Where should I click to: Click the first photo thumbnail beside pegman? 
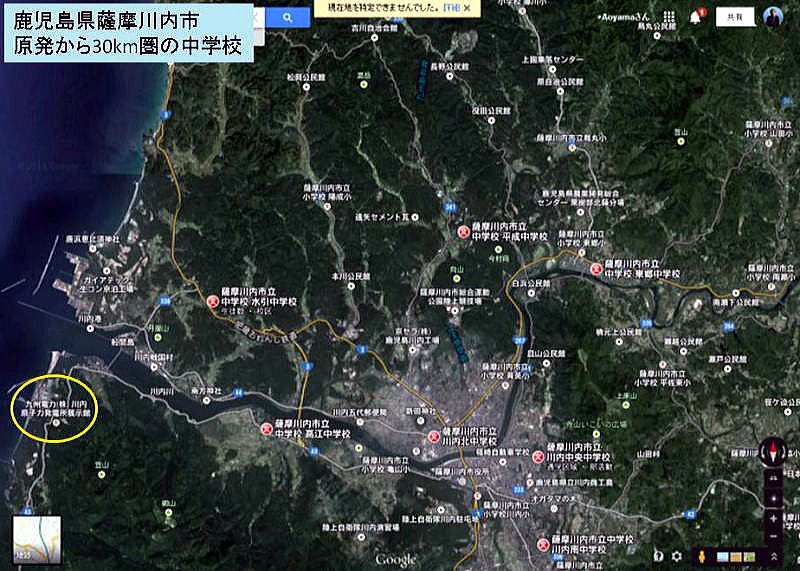coord(723,556)
